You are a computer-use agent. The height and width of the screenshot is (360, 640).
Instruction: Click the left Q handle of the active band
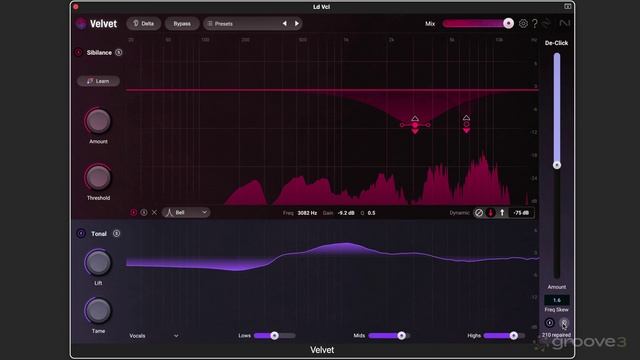coord(402,125)
